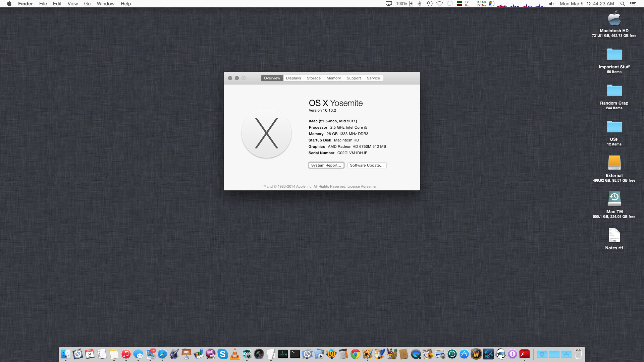The width and height of the screenshot is (644, 362).
Task: Open VLC traffic cone icon
Action: [235, 354]
